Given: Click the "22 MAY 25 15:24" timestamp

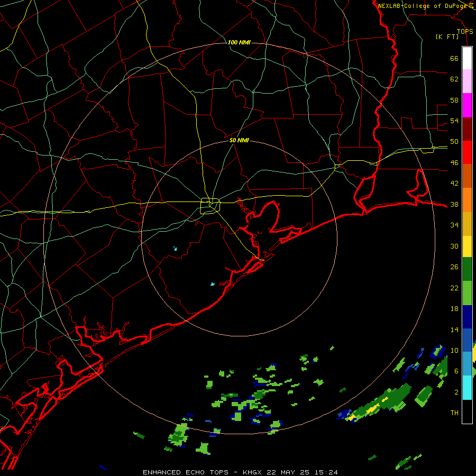Looking at the screenshot, I should point(303,472).
